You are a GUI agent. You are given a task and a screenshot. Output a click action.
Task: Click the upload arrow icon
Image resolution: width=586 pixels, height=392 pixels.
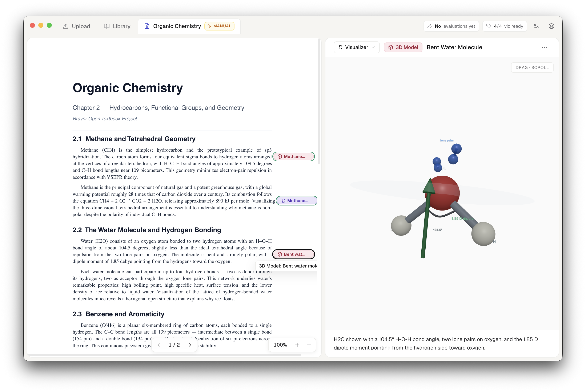coord(65,26)
